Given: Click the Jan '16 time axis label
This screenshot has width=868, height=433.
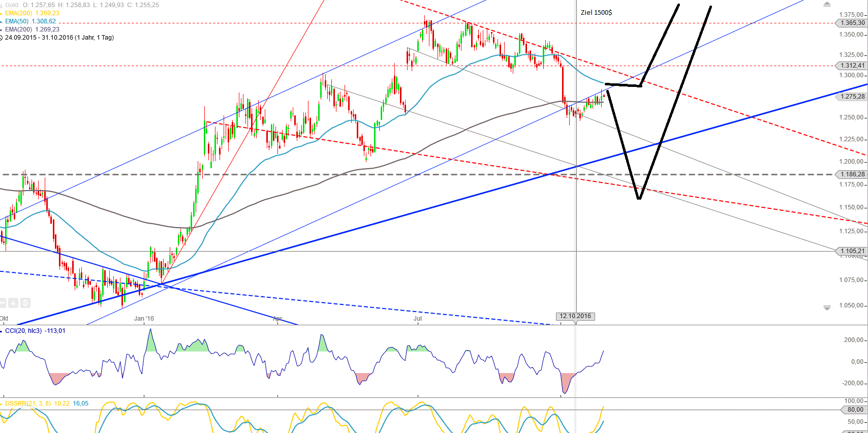Looking at the screenshot, I should point(144,319).
